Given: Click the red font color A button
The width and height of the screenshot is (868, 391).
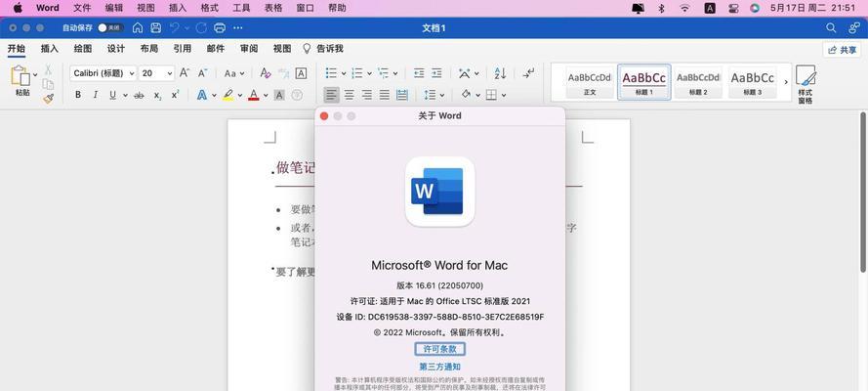Looking at the screenshot, I should pyautogui.click(x=254, y=95).
